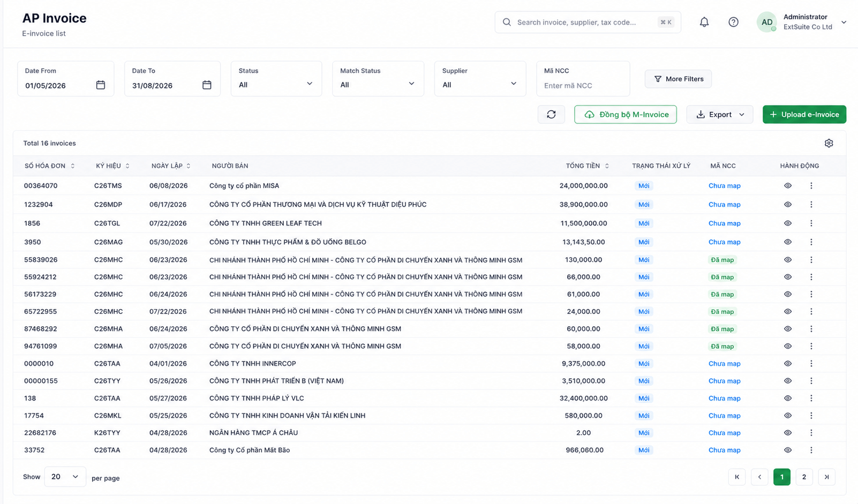Viewport: 858px width, 504px height.
Task: Select current page 1 button
Action: (x=782, y=477)
